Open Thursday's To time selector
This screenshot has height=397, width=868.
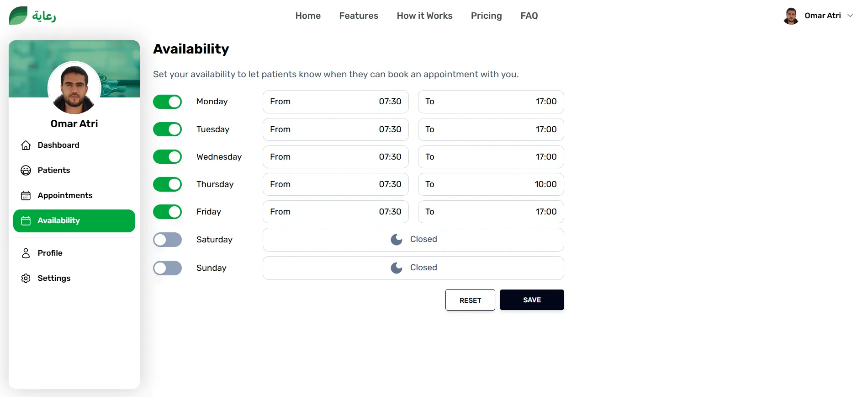[x=491, y=184]
